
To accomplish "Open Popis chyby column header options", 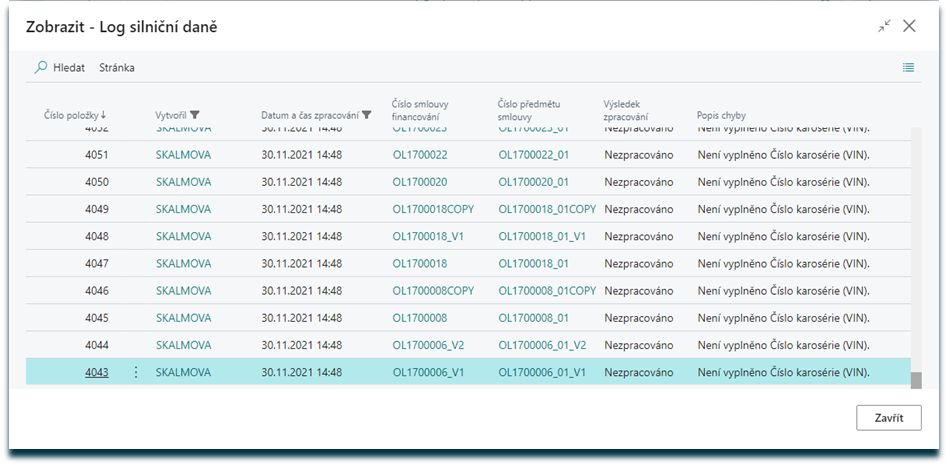I will [x=721, y=115].
